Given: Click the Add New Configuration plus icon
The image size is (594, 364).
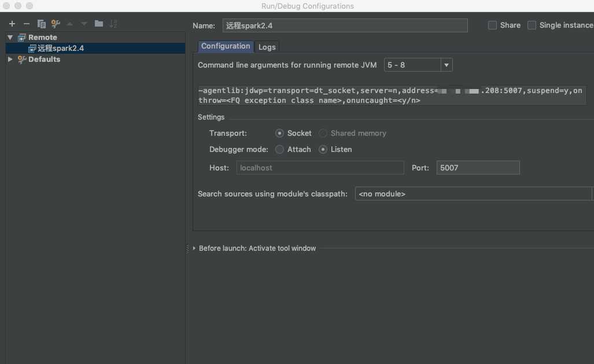Looking at the screenshot, I should 12,24.
